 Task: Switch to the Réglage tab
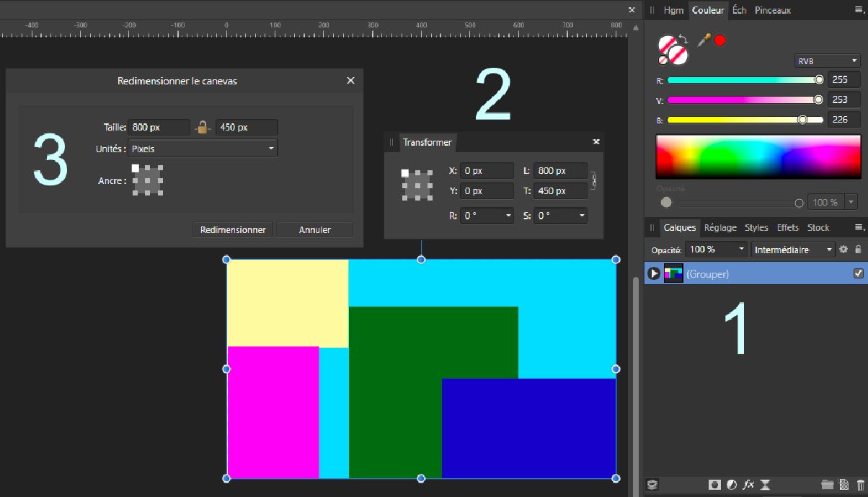coord(720,227)
